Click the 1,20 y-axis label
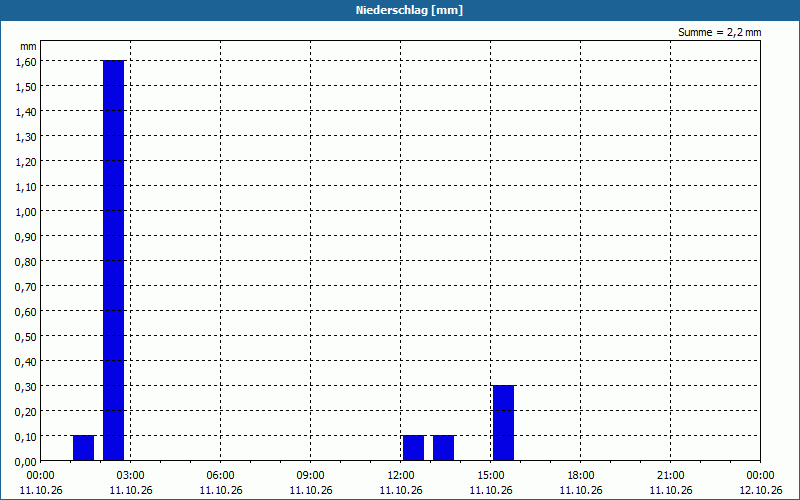 26,162
